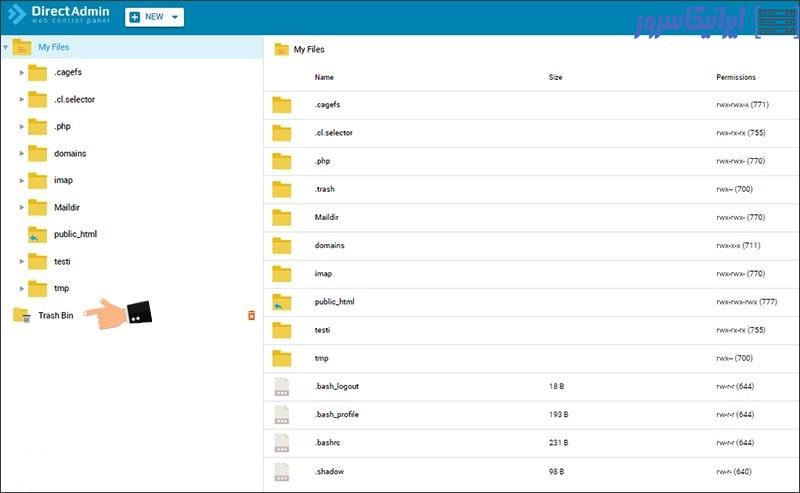800x493 pixels.
Task: Click public_html shortcut folder icon in file list
Action: click(282, 302)
